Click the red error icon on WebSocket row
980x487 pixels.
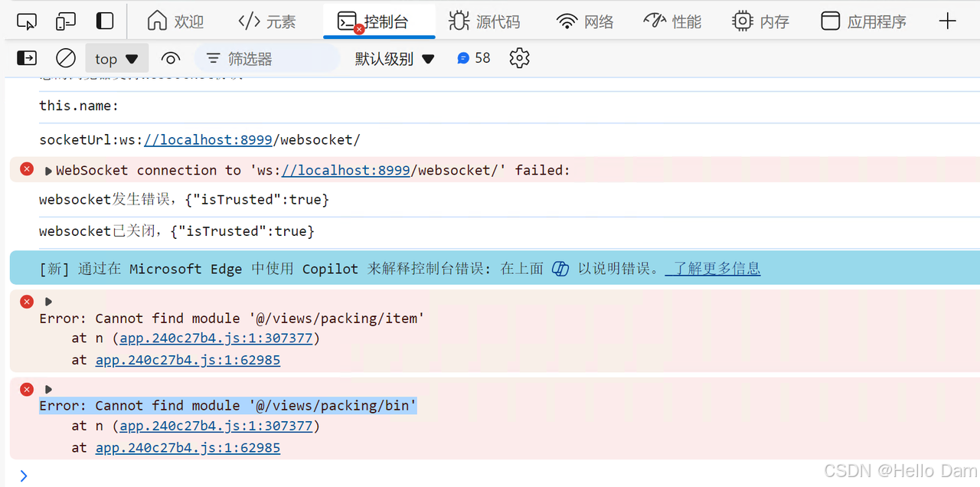click(27, 169)
